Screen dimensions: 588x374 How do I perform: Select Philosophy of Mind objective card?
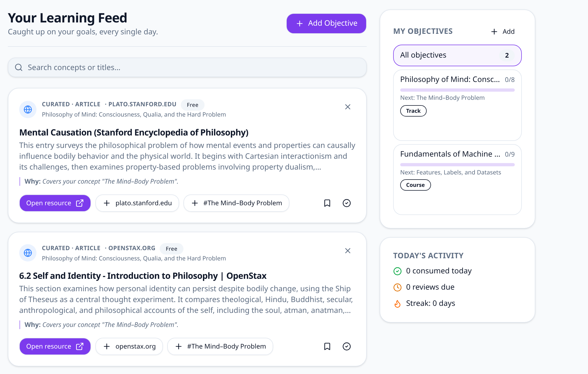pos(457,105)
